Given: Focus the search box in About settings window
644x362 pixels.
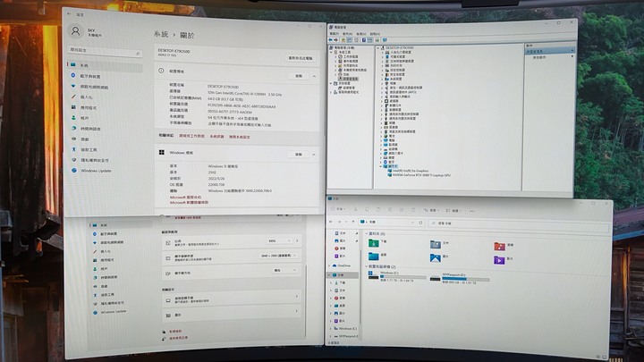Looking at the screenshot, I should tap(105, 51).
